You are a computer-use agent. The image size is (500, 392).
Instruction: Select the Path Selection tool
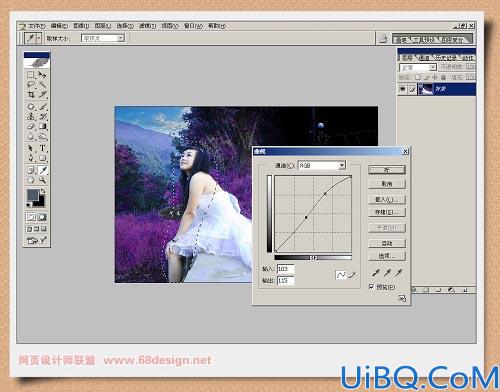click(31, 148)
